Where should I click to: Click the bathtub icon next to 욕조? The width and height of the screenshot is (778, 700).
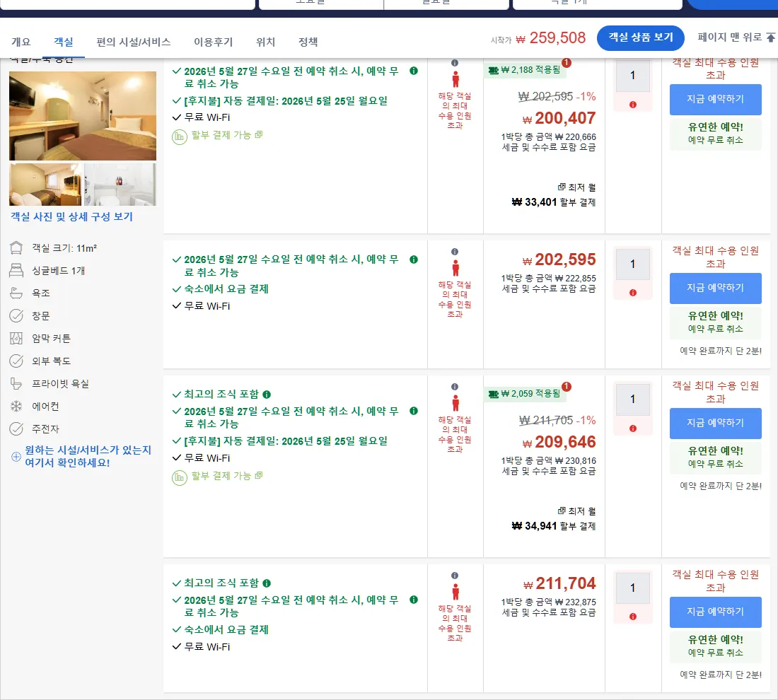point(16,293)
